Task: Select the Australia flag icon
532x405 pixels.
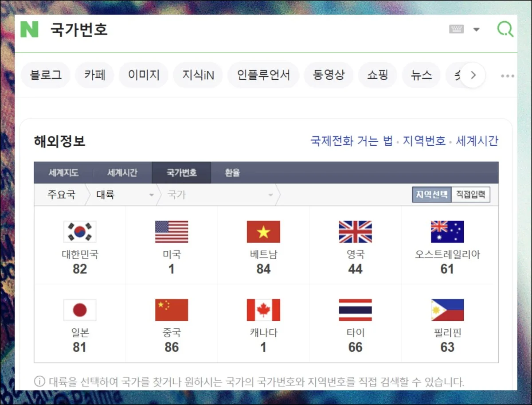Action: tap(447, 232)
